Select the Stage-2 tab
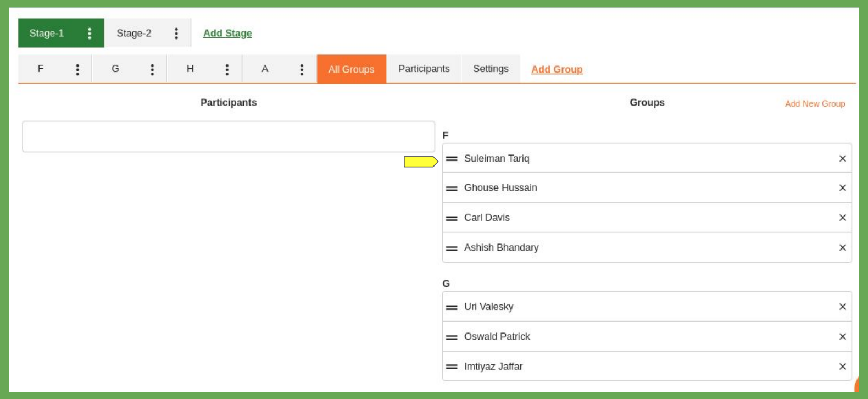Screen dimensions: 868x399 pos(134,34)
